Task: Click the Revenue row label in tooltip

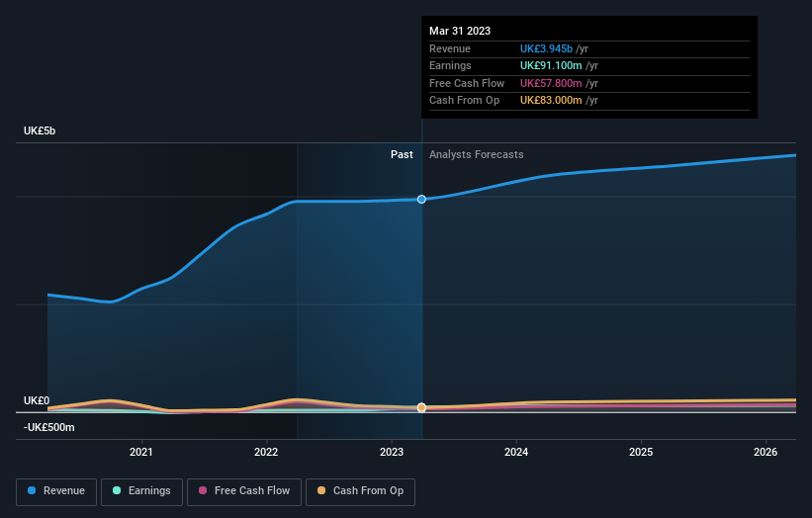Action: click(450, 48)
